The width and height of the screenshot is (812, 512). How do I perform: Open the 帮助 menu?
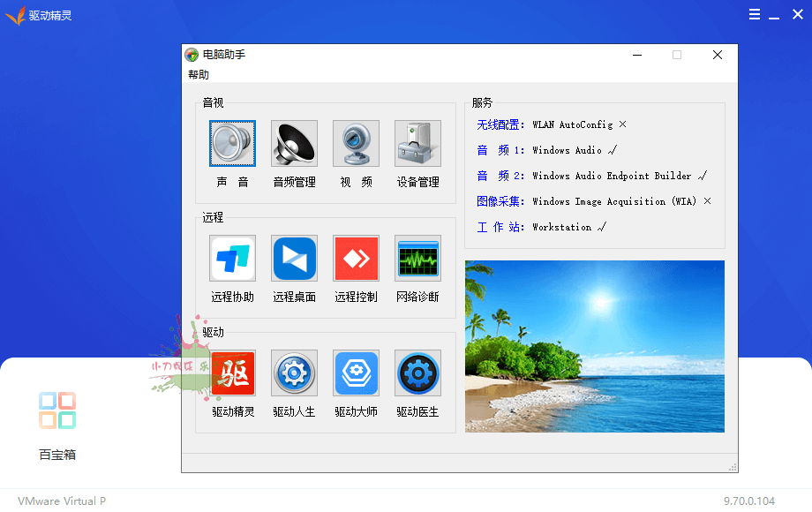199,75
